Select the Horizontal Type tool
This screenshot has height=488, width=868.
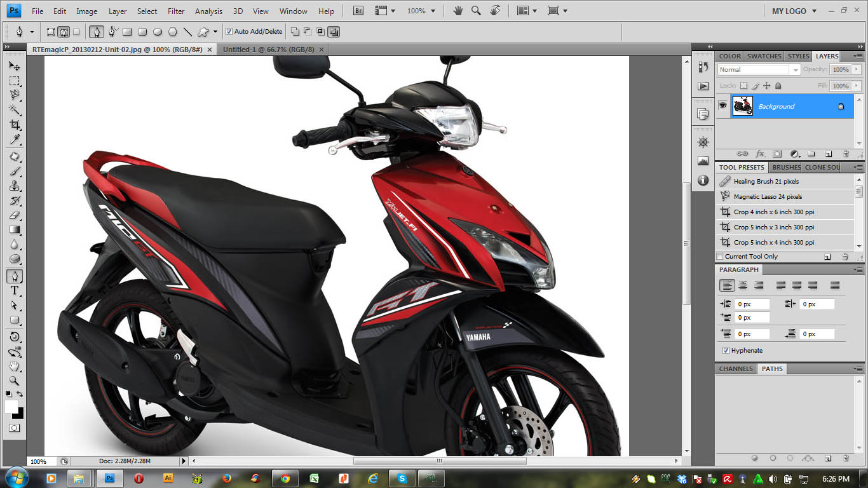pyautogui.click(x=14, y=291)
